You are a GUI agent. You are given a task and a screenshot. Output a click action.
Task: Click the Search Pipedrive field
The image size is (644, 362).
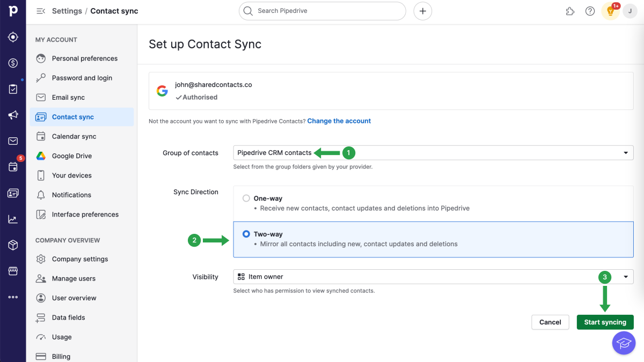323,11
